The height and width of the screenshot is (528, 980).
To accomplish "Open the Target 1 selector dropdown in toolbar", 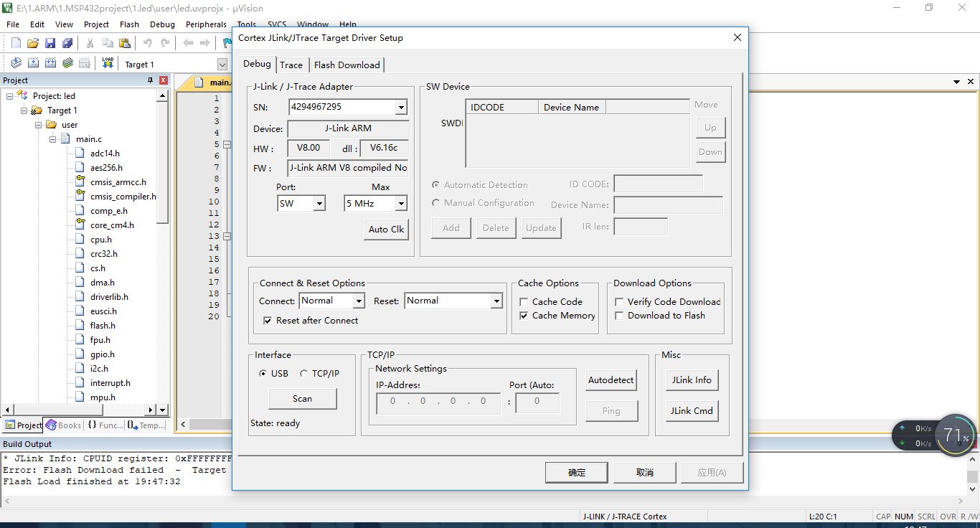I will coord(222,64).
